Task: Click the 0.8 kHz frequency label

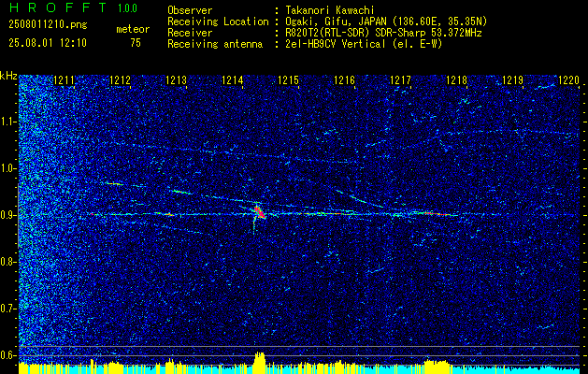Action: tap(7, 262)
